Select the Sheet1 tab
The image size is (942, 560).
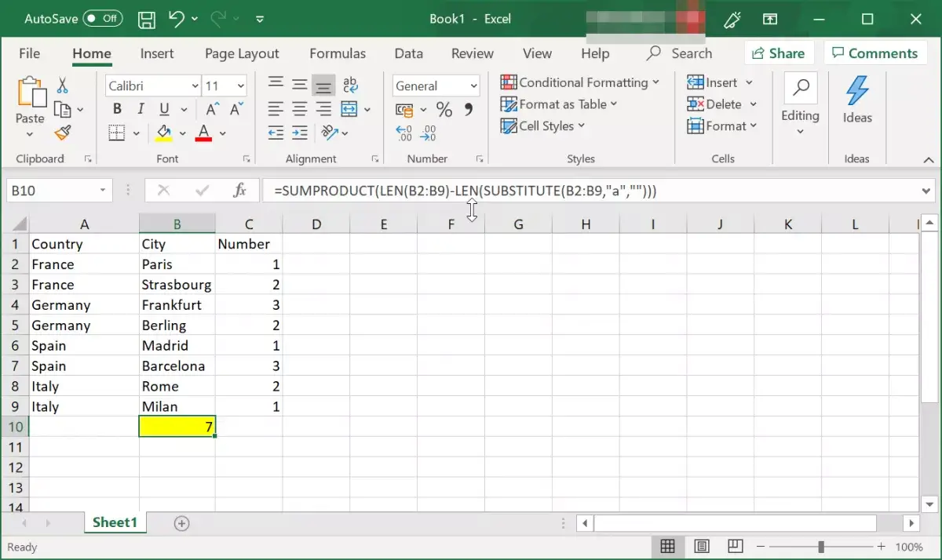coord(115,522)
